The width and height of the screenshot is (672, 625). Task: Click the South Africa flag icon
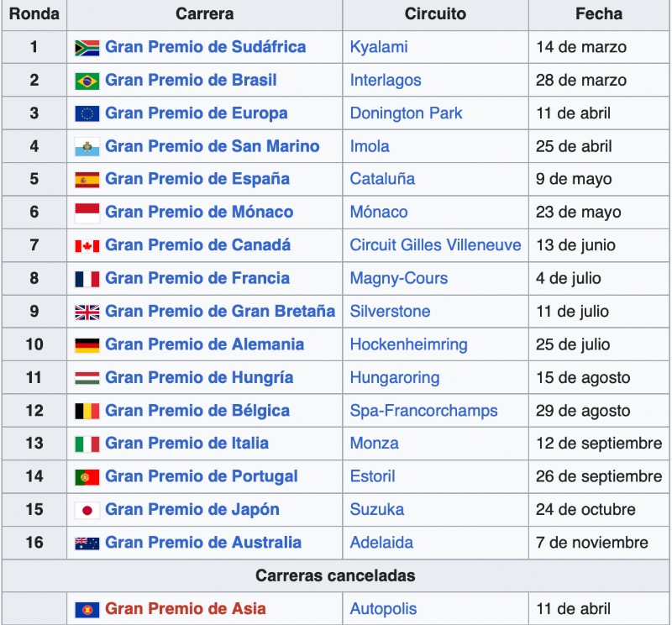(x=87, y=48)
